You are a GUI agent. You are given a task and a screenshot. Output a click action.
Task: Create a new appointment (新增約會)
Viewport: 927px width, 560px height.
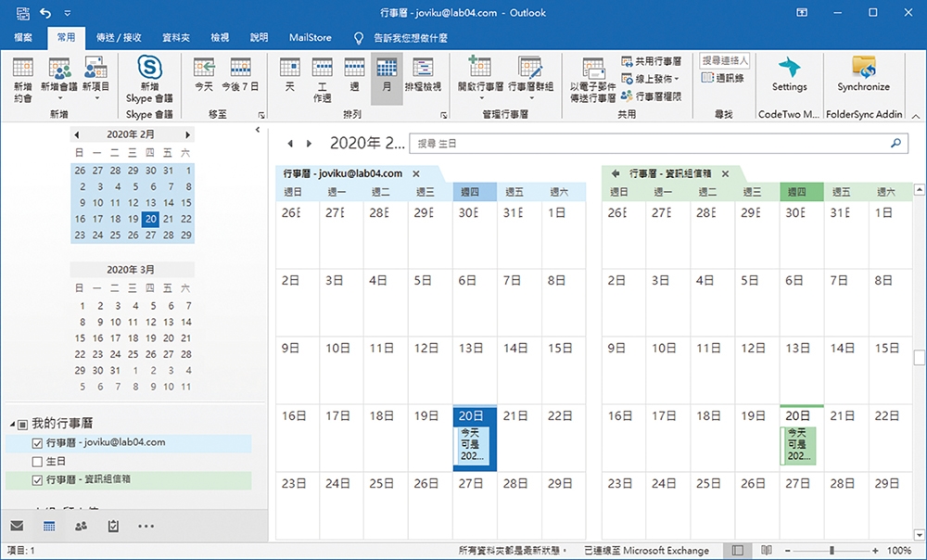pos(23,80)
